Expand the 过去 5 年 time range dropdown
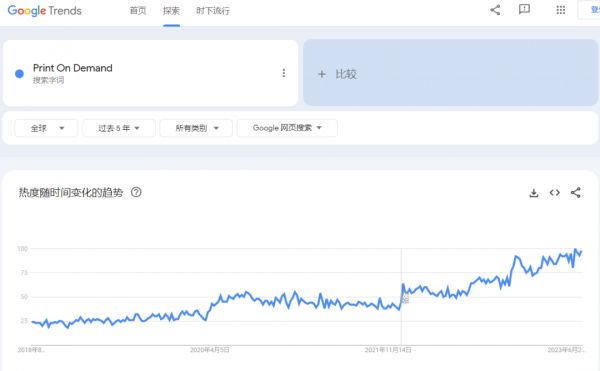 [119, 128]
